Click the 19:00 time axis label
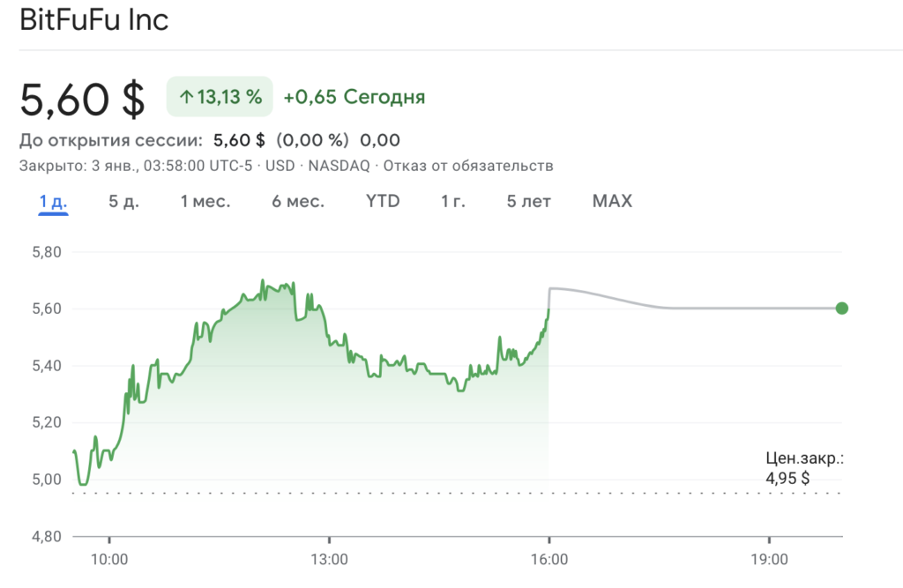Image resolution: width=903 pixels, height=588 pixels. pyautogui.click(x=769, y=559)
